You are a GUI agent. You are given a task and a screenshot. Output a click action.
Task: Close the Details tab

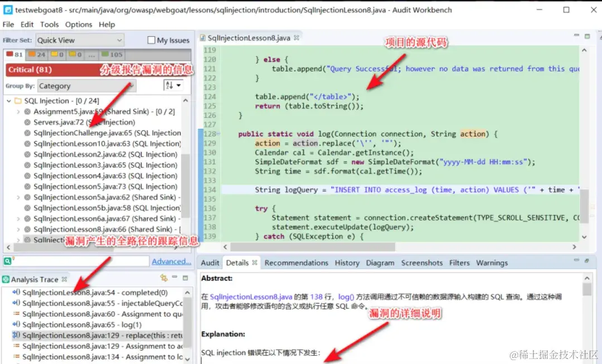[255, 263]
